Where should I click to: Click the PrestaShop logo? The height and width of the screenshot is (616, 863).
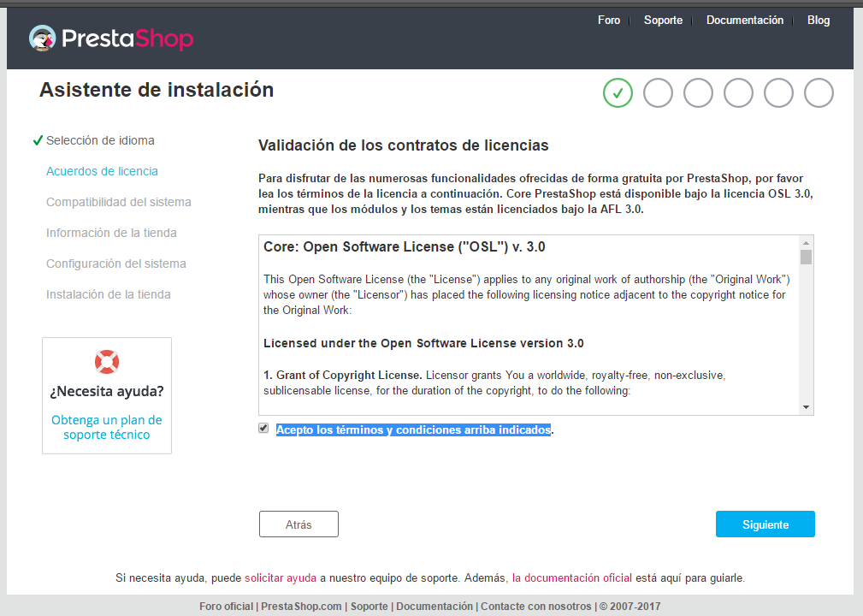click(x=111, y=38)
